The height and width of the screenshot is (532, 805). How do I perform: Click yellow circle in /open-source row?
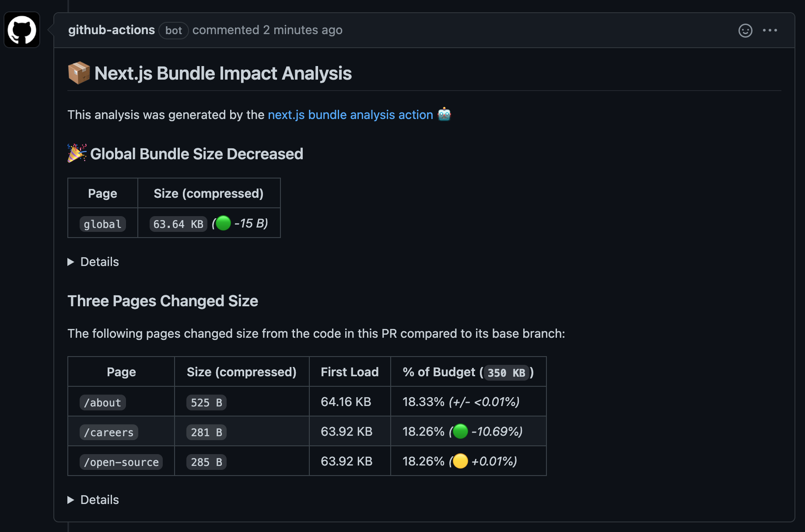coord(460,461)
